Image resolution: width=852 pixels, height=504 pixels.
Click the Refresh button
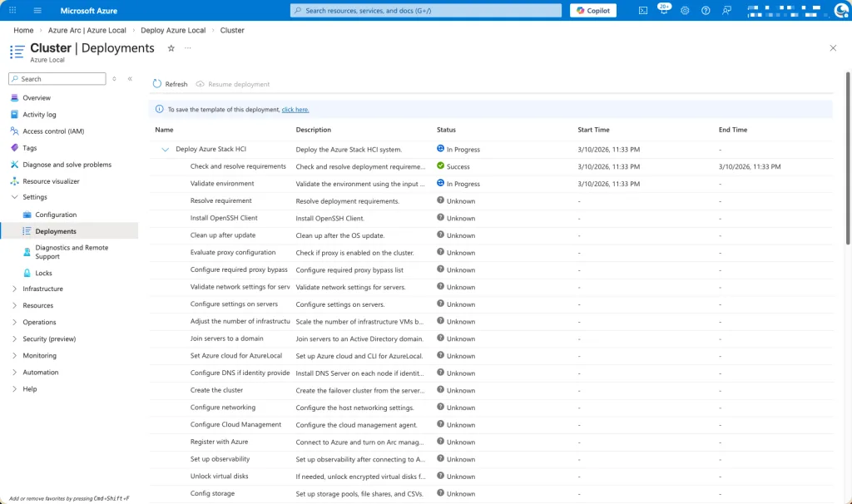coord(171,84)
